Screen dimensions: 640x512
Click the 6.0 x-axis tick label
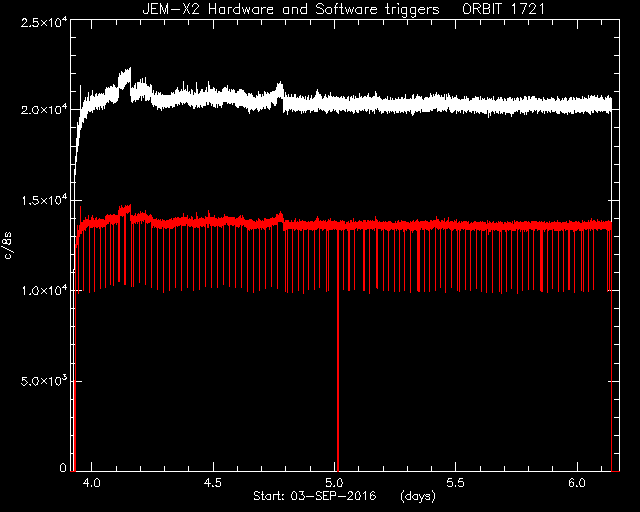click(577, 483)
